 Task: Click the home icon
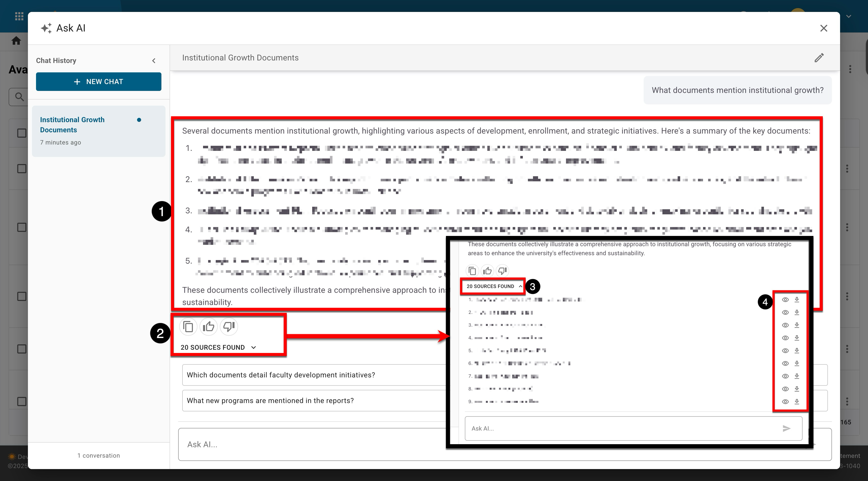click(16, 41)
